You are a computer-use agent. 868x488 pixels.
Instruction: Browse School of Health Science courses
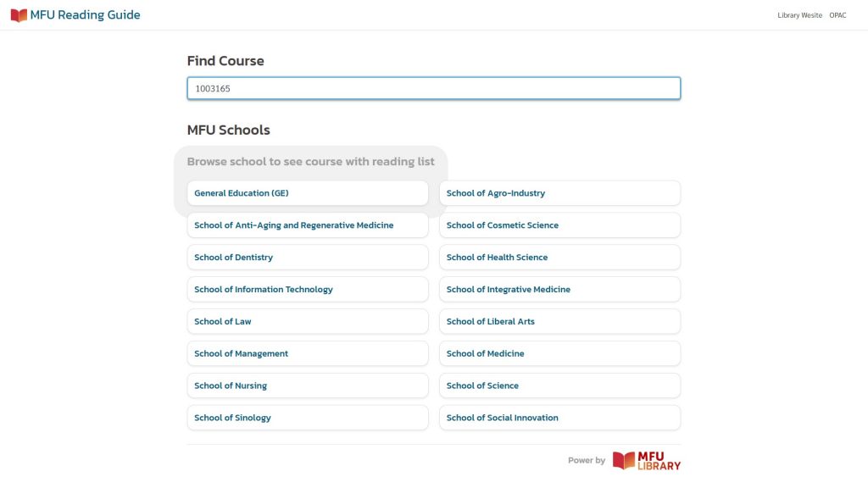(559, 258)
